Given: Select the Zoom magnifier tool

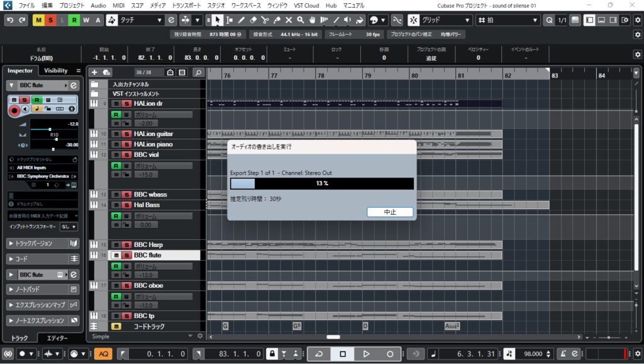Looking at the screenshot, I should pyautogui.click(x=301, y=20).
